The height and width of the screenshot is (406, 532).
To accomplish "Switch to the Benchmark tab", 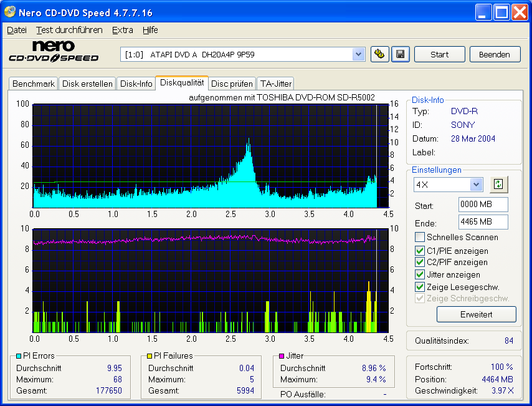I will point(34,84).
